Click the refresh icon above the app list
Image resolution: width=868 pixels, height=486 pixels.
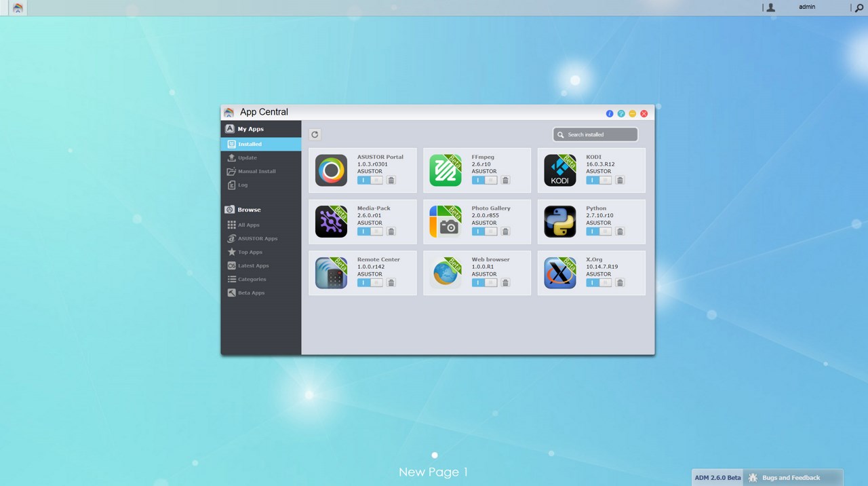coord(315,134)
